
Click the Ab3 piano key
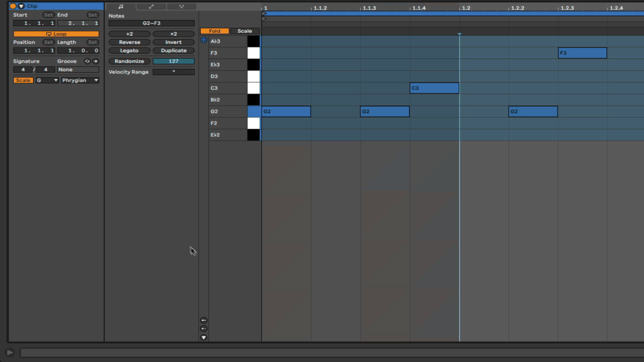tap(254, 41)
